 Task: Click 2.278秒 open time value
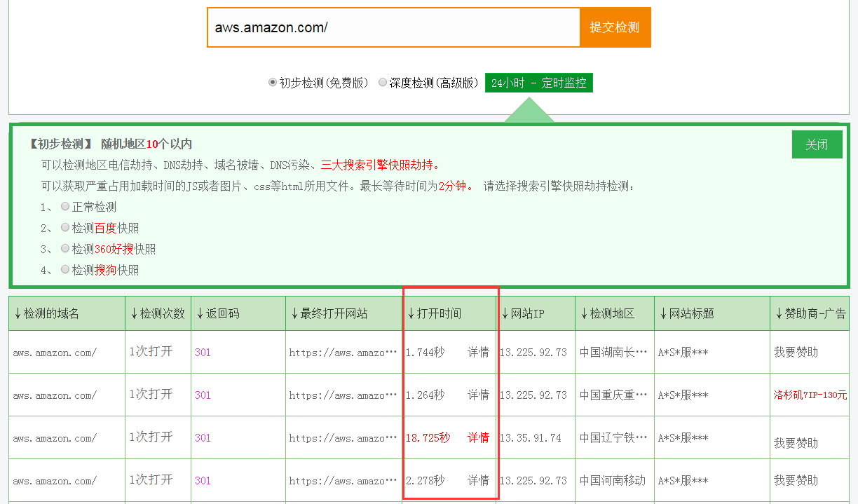(x=425, y=480)
